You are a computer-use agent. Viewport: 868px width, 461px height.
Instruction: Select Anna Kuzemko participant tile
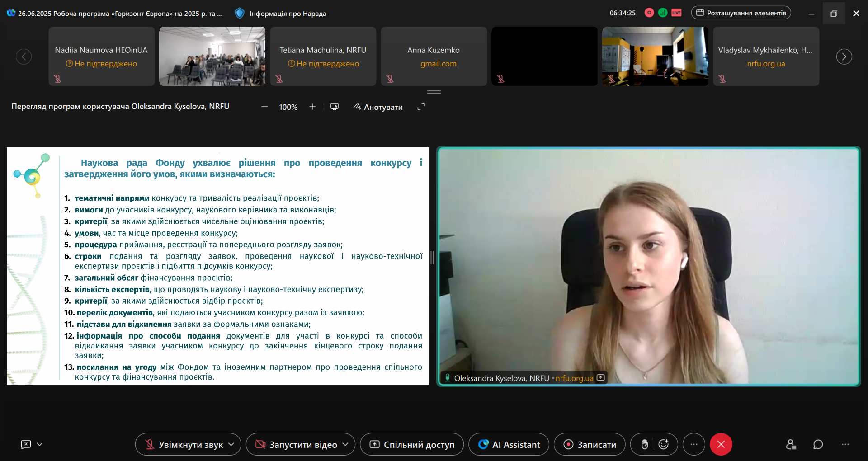434,56
